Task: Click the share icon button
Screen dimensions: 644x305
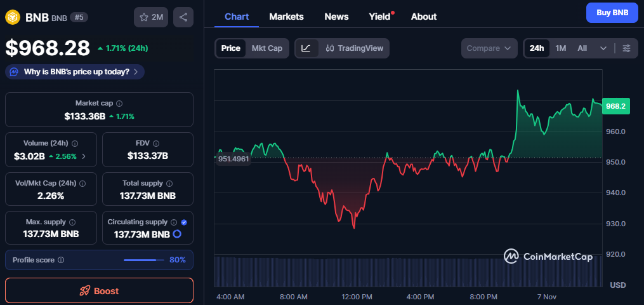Action: tap(183, 17)
